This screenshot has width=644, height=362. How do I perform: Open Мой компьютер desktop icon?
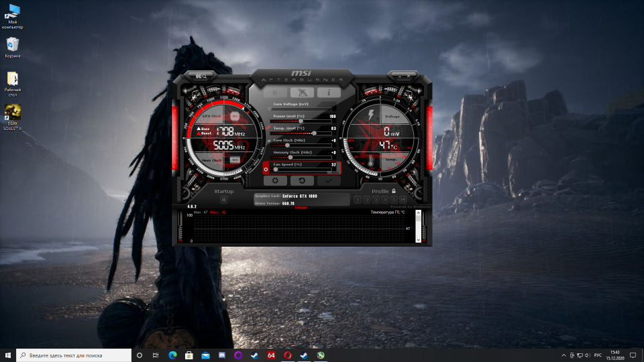(x=12, y=16)
